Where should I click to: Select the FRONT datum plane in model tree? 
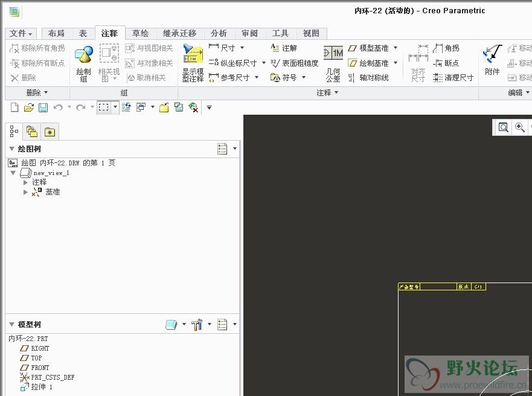coord(34,368)
